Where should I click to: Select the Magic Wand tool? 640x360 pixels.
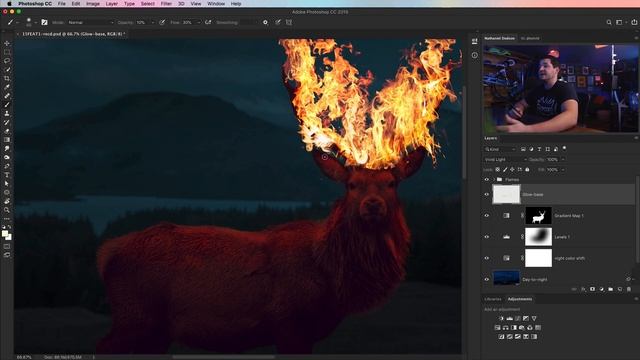[7, 69]
